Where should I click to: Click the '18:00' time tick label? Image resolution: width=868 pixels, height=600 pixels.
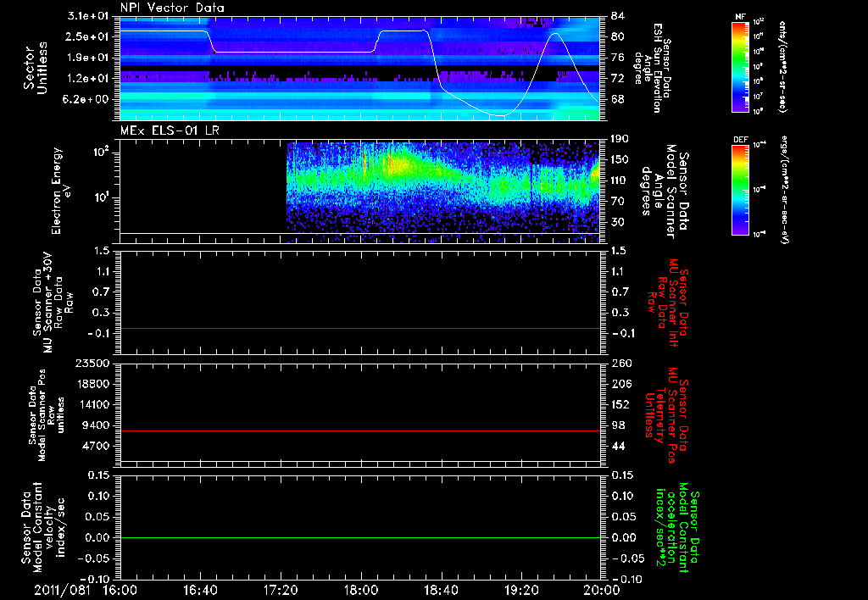point(361,590)
